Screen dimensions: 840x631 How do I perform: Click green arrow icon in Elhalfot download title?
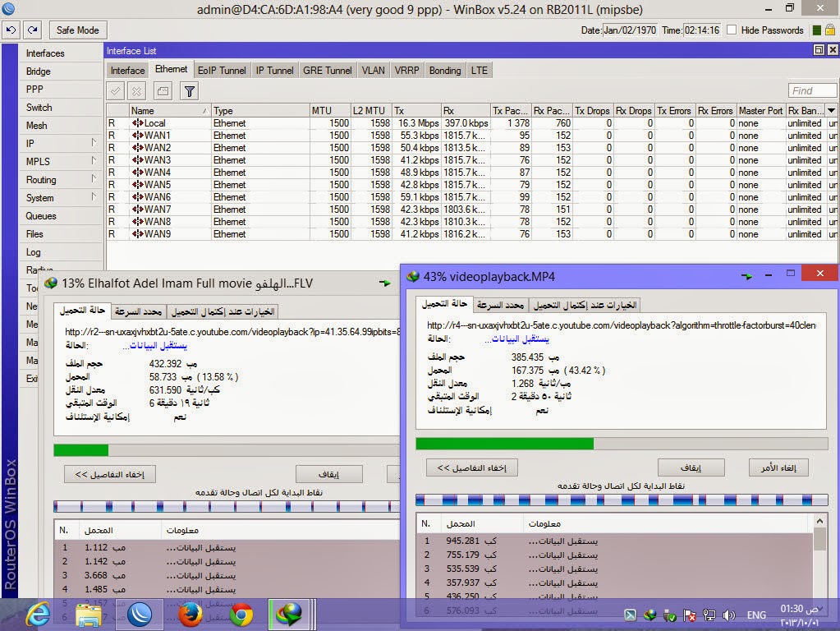coord(384,283)
